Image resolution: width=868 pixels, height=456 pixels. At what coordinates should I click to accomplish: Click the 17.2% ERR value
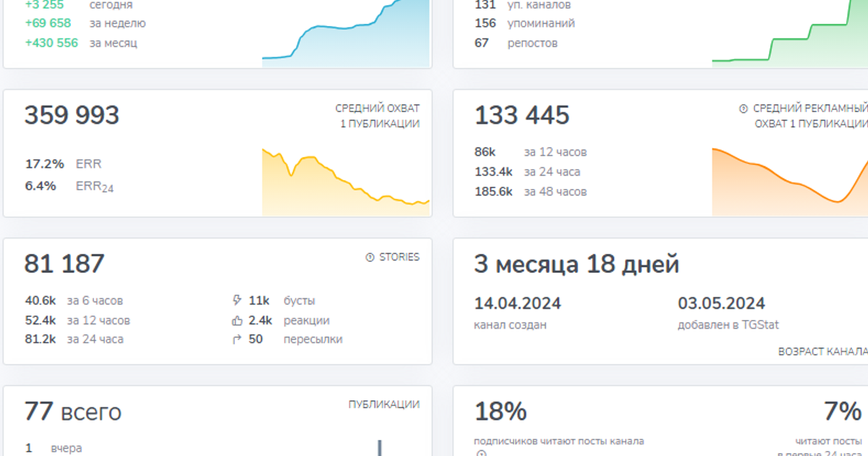(45, 164)
